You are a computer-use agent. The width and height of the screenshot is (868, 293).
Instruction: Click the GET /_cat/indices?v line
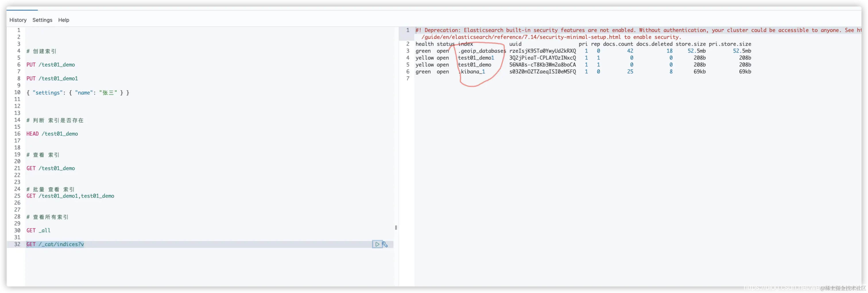[x=55, y=244]
